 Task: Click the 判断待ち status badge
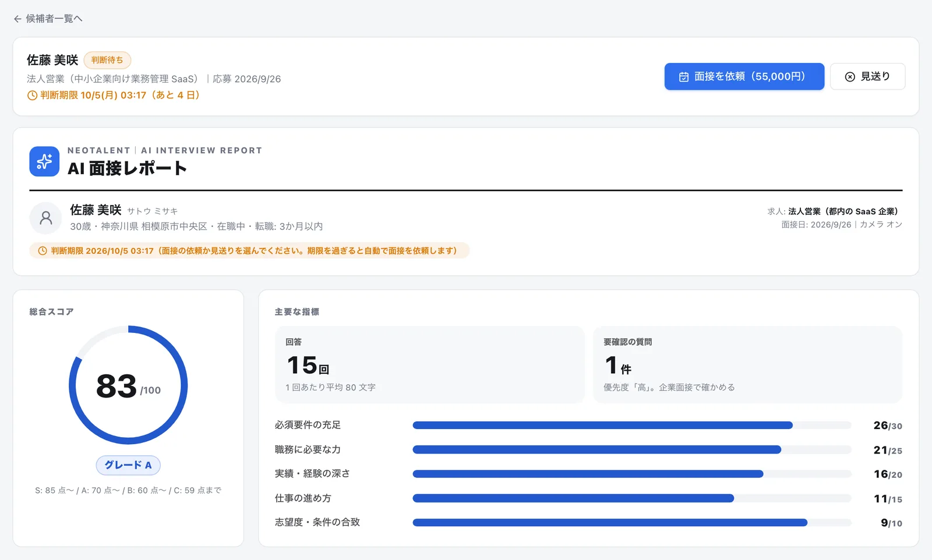(x=107, y=60)
